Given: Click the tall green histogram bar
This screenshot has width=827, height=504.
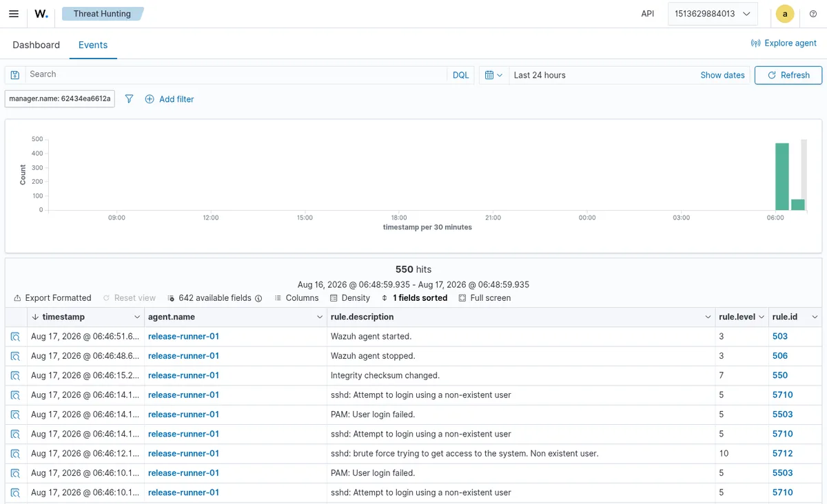Looking at the screenshot, I should [782, 176].
